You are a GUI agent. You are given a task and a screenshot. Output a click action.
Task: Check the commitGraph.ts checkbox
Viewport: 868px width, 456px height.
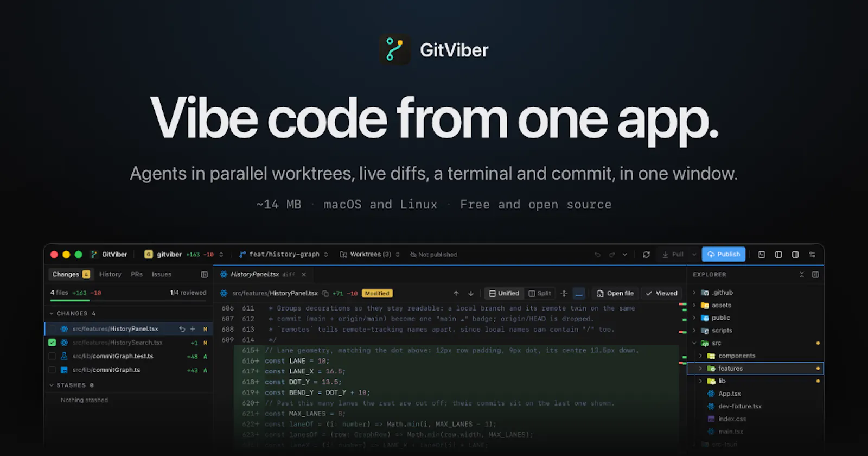point(52,370)
